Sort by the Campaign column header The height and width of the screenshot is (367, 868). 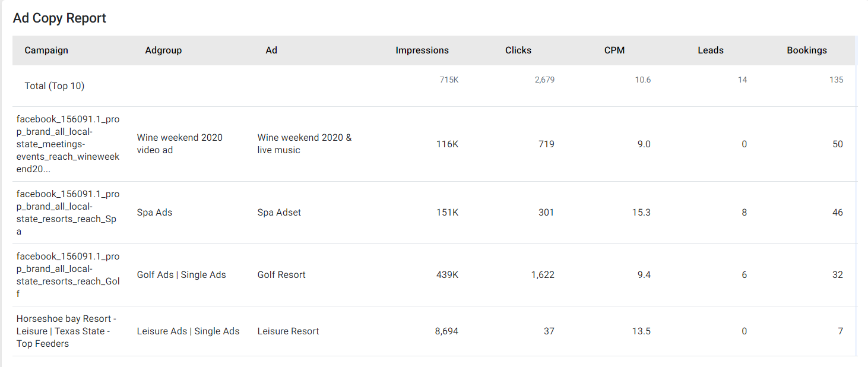(46, 50)
